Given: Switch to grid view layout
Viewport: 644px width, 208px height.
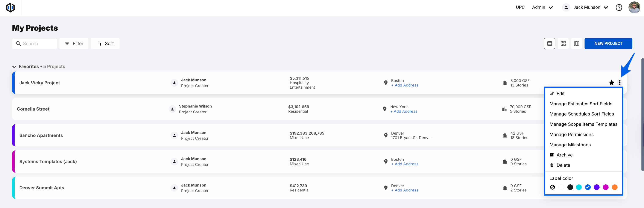Looking at the screenshot, I should (563, 44).
